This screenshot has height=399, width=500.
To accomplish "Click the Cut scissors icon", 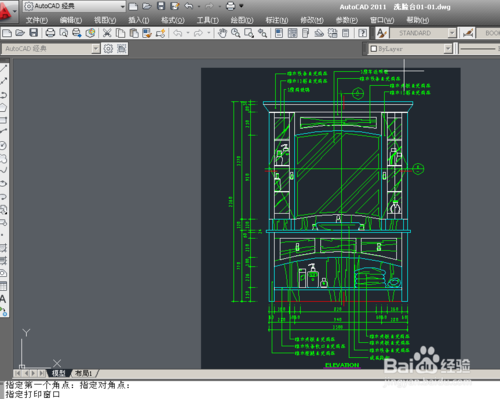I will (x=107, y=33).
